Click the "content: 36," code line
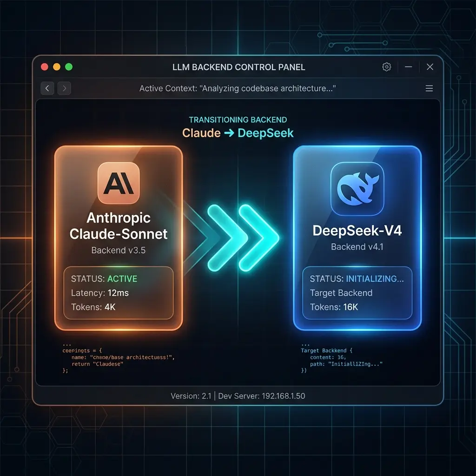The image size is (476, 476). (x=328, y=357)
